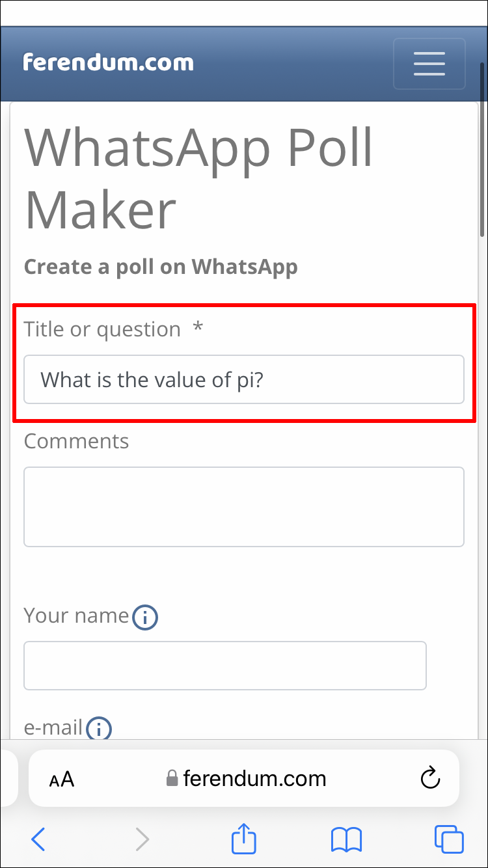488x868 pixels.
Task: Tap the Title or question label
Action: [x=102, y=329]
